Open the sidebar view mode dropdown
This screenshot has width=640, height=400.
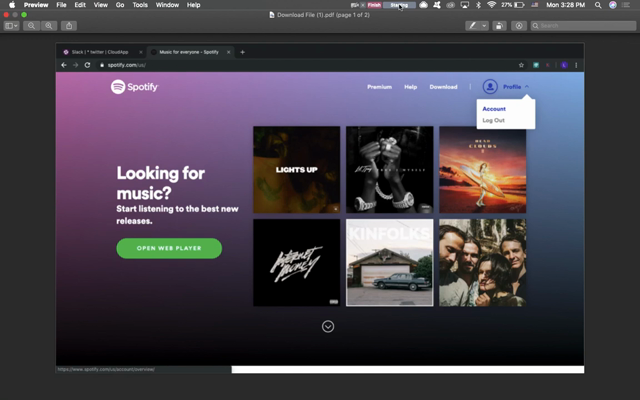[12, 25]
